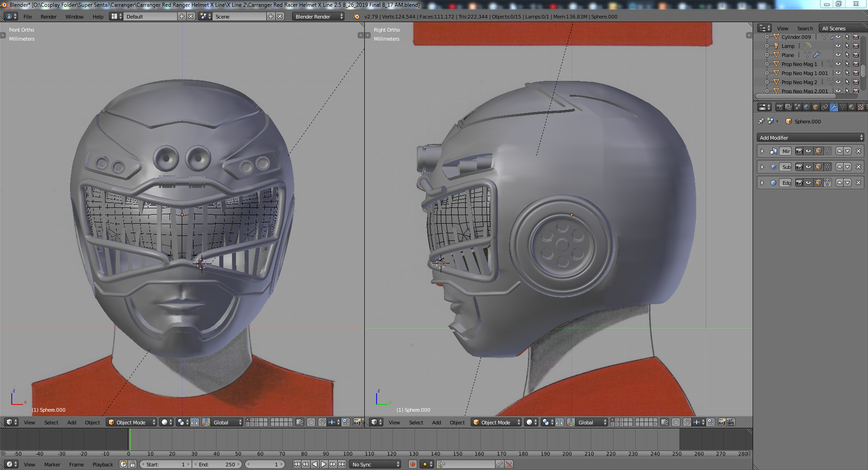Viewport: 868px width, 470px height.
Task: Click the End frame field in timeline
Action: [217, 465]
